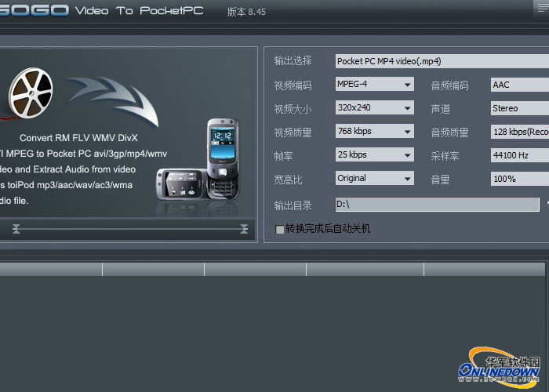Click the 音频质量 label
This screenshot has height=392, width=549.
point(449,132)
